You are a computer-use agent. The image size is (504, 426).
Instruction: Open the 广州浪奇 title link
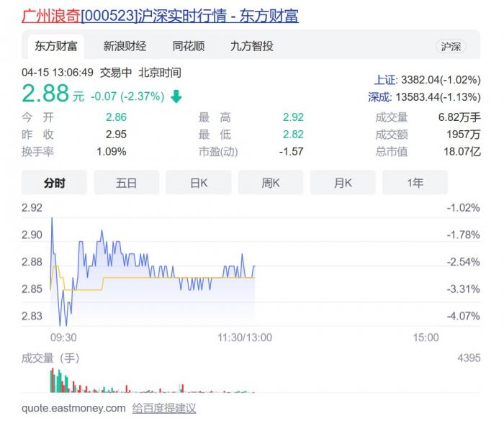coord(160,15)
